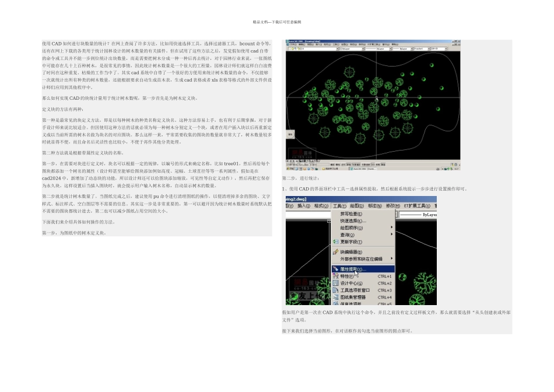Image resolution: width=554 pixels, height=392 pixels.
Task: Select 设计中心(G) menu entry text
Action: pos(351,283)
